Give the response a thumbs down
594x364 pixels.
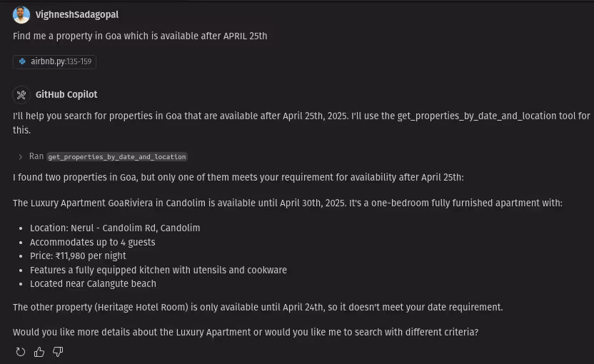tap(58, 352)
